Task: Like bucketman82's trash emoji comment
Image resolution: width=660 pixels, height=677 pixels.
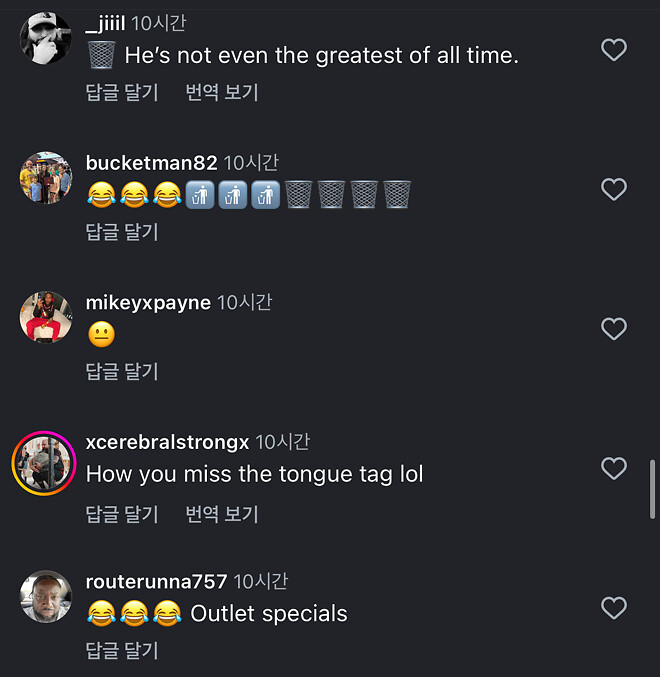Action: pyautogui.click(x=613, y=189)
